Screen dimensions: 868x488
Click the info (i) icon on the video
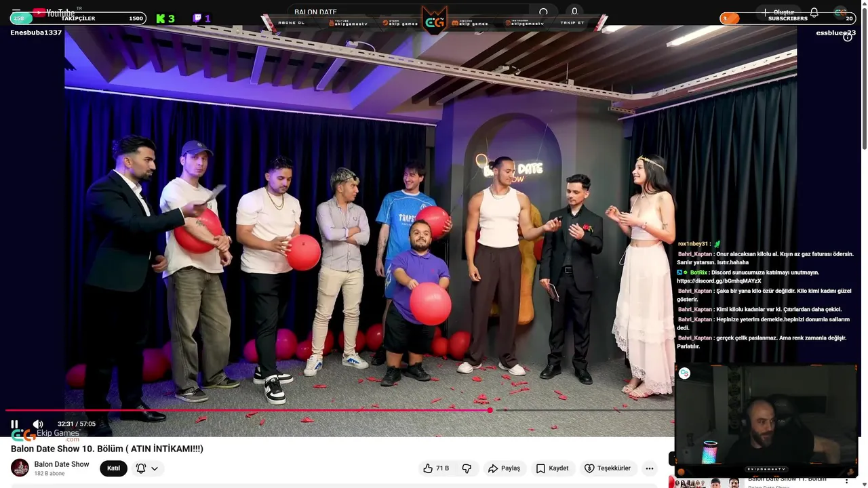[x=848, y=37]
